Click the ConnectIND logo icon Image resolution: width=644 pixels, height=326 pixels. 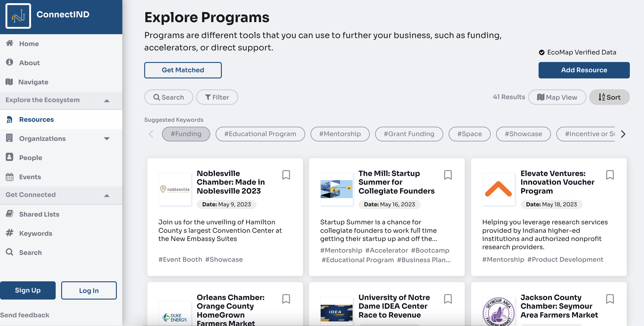click(18, 16)
